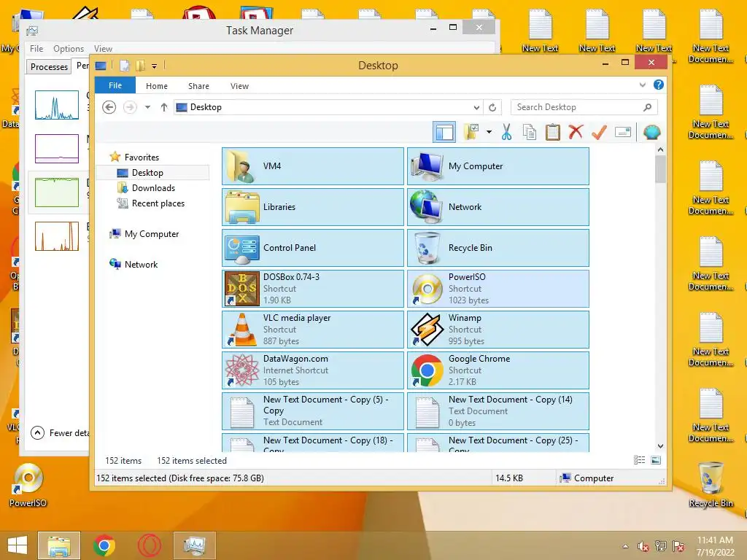The width and height of the screenshot is (747, 560).
Task: Select the DOSBox 0.74-3 shortcut
Action: tap(312, 289)
